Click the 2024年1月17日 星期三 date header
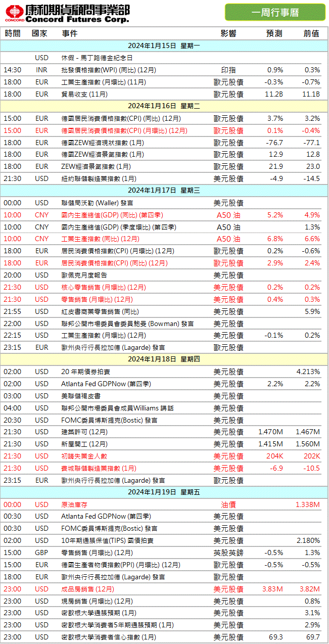329x644 pixels. click(x=164, y=190)
